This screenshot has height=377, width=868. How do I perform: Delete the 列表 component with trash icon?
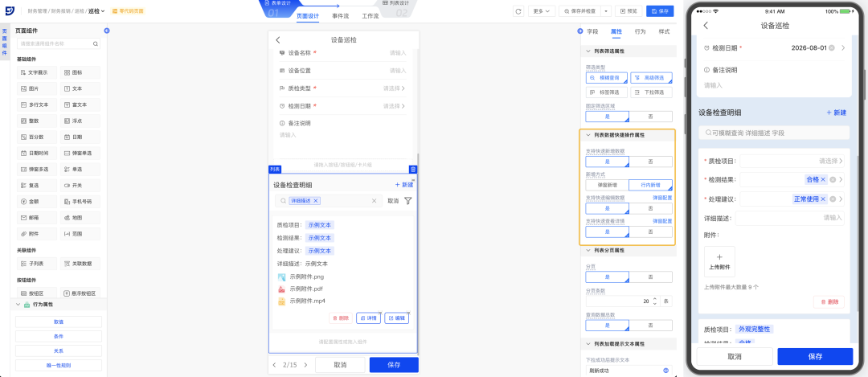tap(412, 170)
